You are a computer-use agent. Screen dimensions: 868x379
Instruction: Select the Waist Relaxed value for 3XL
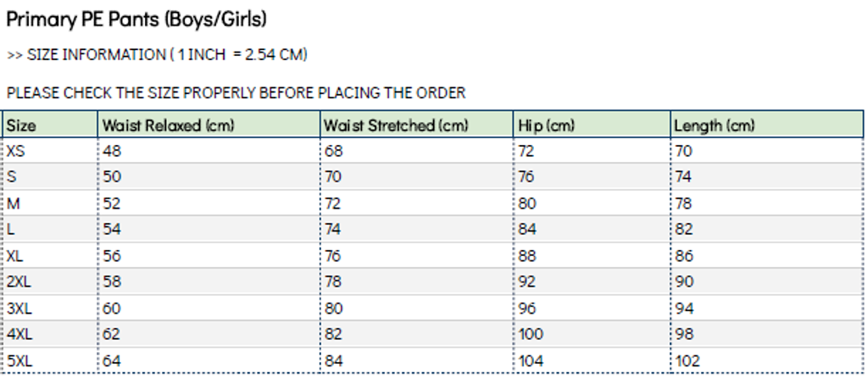(x=112, y=309)
